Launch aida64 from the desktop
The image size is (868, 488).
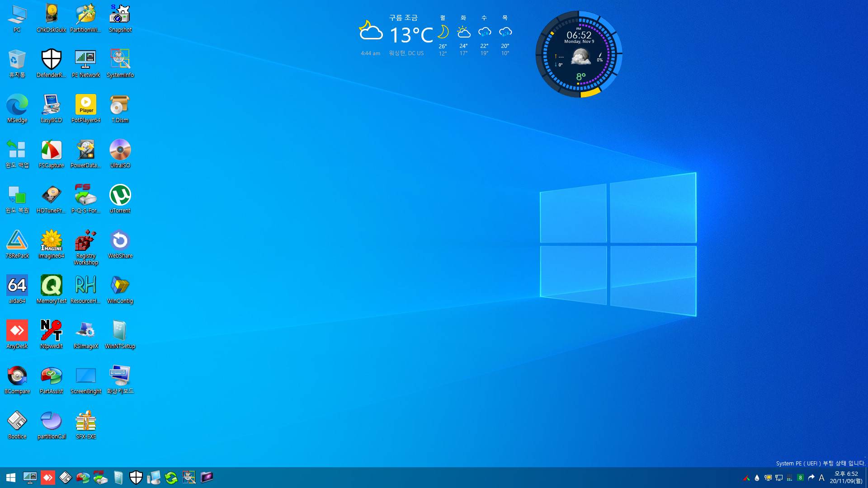click(17, 290)
